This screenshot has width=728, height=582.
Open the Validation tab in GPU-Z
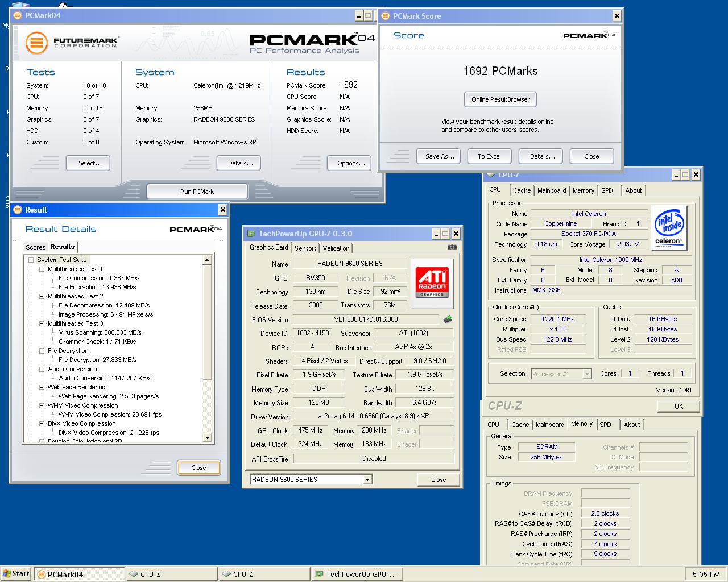[x=336, y=248]
